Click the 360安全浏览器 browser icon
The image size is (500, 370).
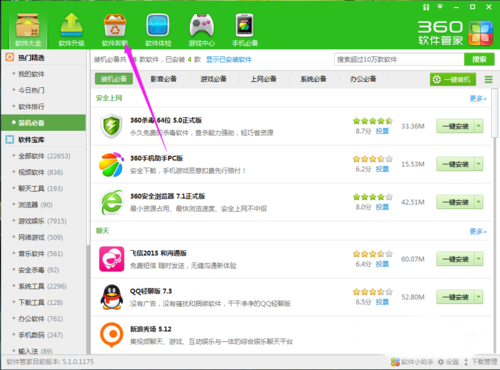coord(111,202)
